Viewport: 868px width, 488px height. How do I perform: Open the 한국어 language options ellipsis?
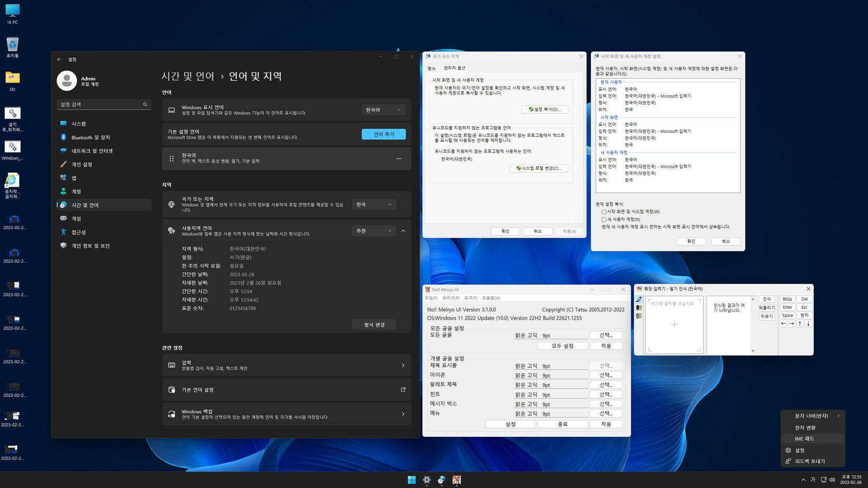click(399, 158)
